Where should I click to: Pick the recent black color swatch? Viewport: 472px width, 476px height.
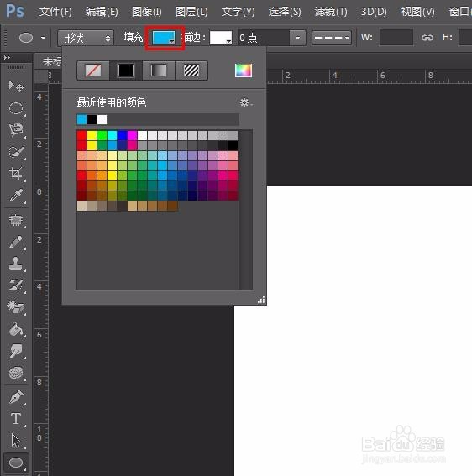point(92,119)
